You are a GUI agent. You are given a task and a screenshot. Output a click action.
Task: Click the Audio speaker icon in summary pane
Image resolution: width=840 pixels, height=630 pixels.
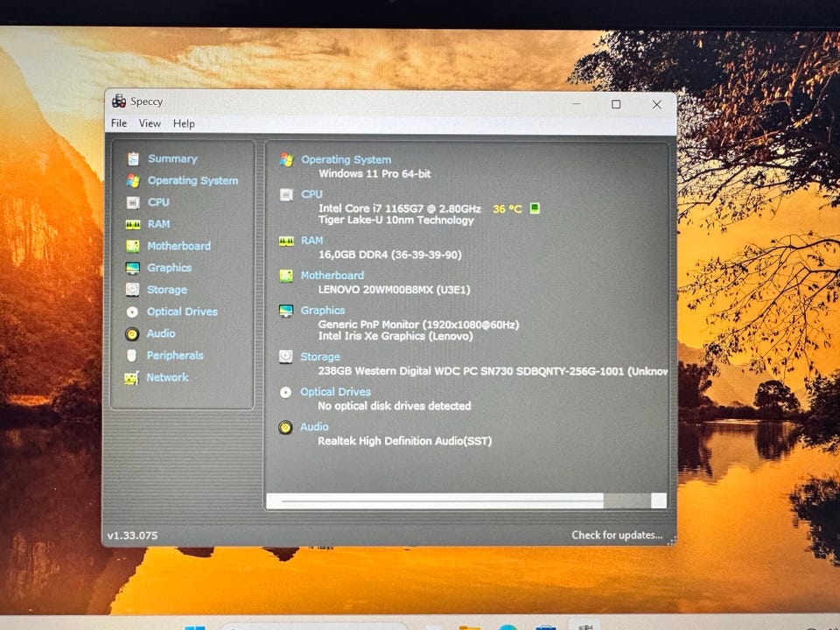pyautogui.click(x=285, y=427)
